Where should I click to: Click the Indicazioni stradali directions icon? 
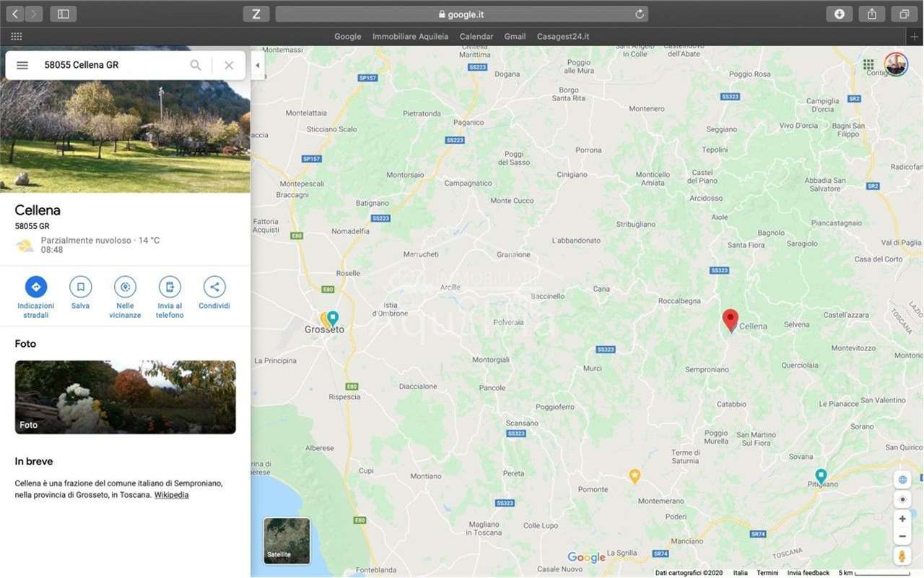[x=36, y=287]
